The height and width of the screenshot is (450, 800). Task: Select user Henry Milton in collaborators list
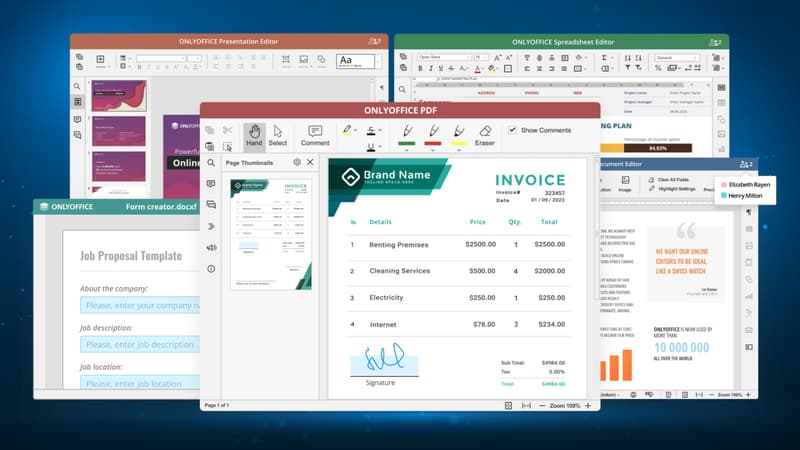(741, 196)
